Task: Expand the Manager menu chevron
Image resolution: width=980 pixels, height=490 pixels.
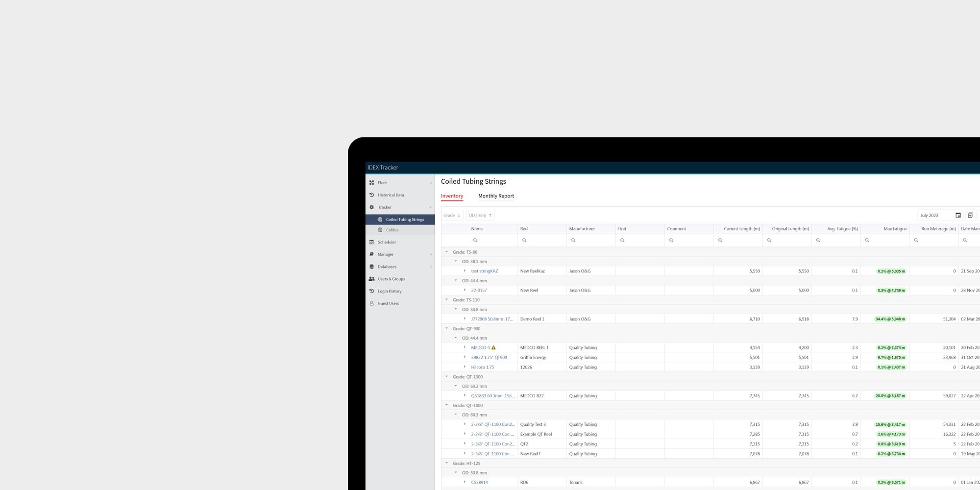Action: pyautogui.click(x=431, y=254)
